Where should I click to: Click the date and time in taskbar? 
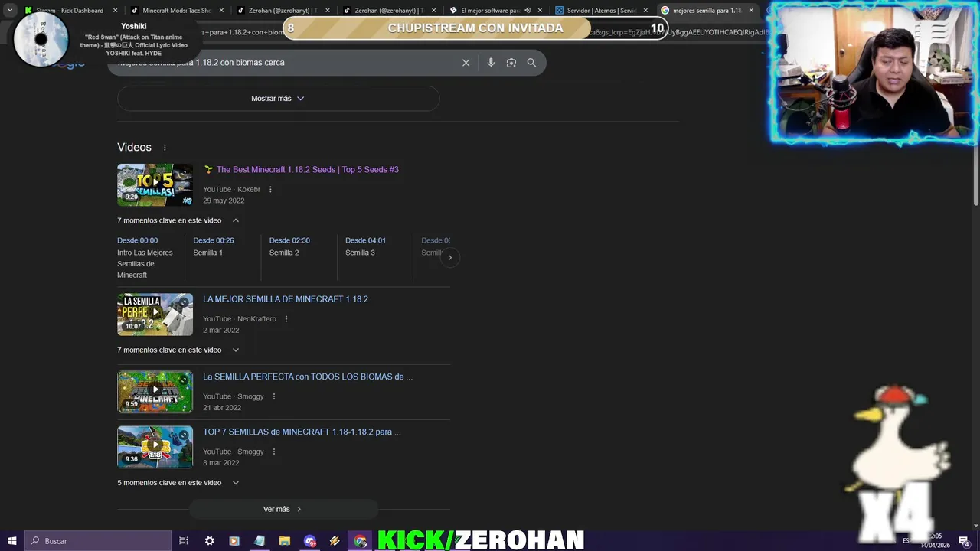(x=935, y=540)
